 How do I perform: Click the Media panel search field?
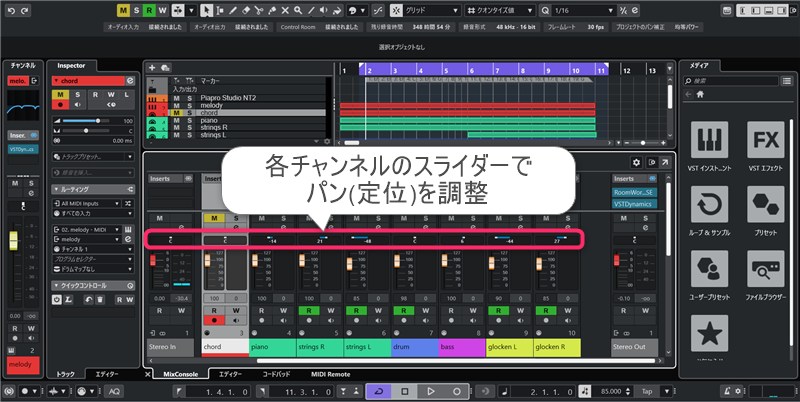(x=731, y=81)
